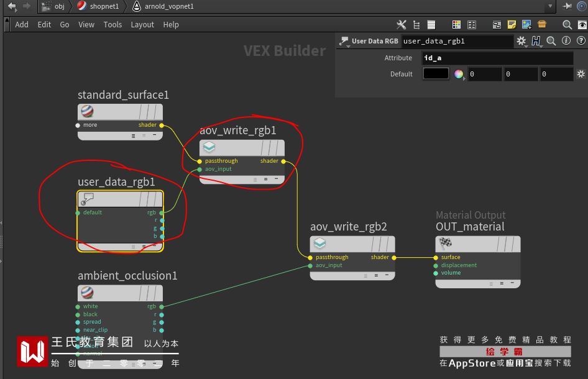Click the Attribute field containing id_a
This screenshot has height=379, width=588.
pyautogui.click(x=498, y=58)
